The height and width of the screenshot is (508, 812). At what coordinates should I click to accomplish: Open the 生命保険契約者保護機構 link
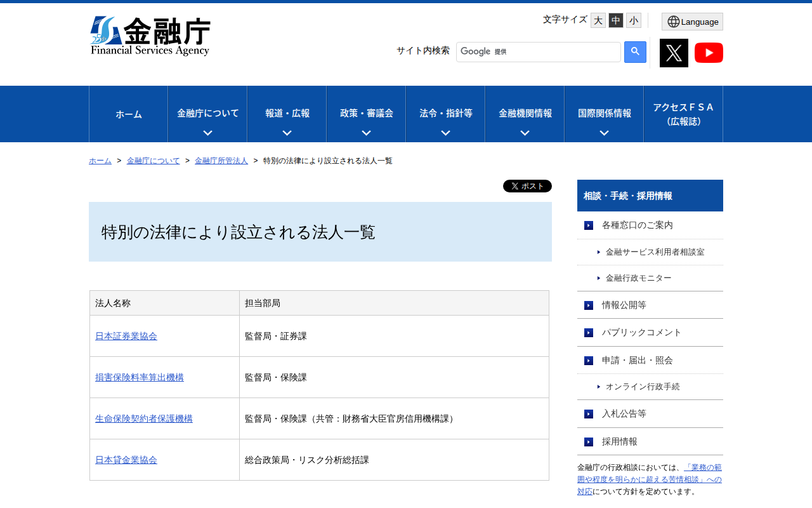(x=144, y=418)
